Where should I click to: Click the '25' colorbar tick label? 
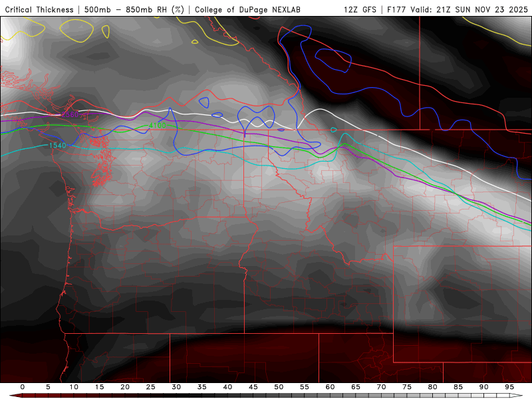pyautogui.click(x=151, y=387)
